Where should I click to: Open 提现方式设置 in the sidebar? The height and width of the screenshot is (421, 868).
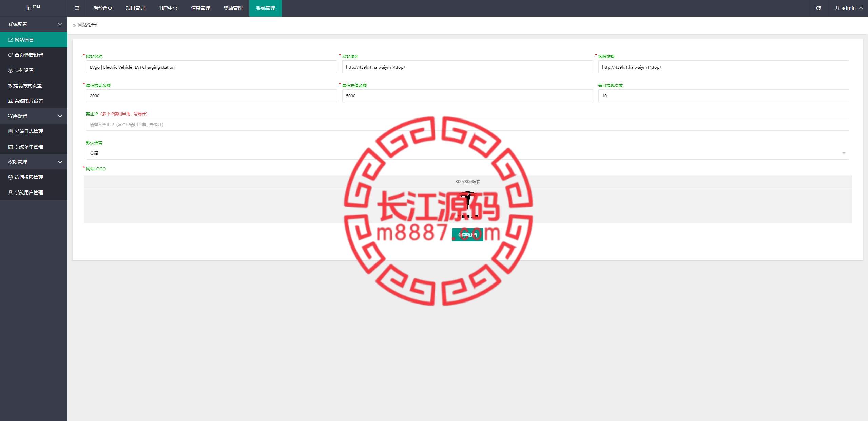click(34, 86)
